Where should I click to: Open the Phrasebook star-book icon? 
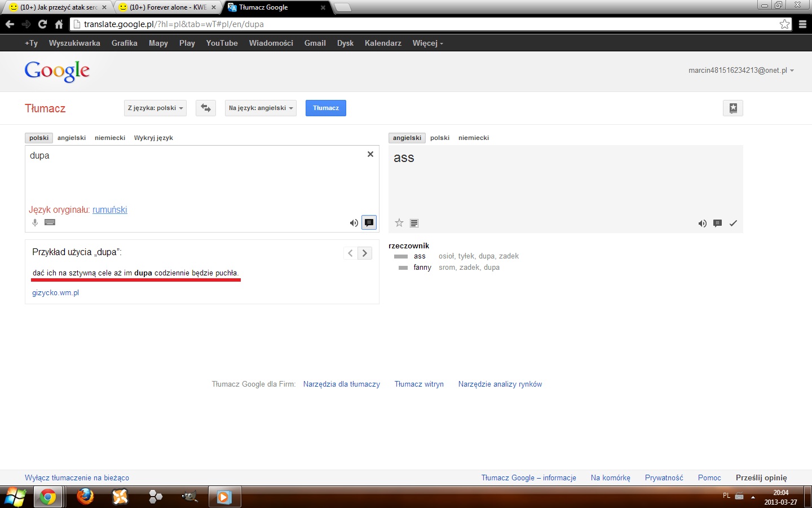coord(733,108)
